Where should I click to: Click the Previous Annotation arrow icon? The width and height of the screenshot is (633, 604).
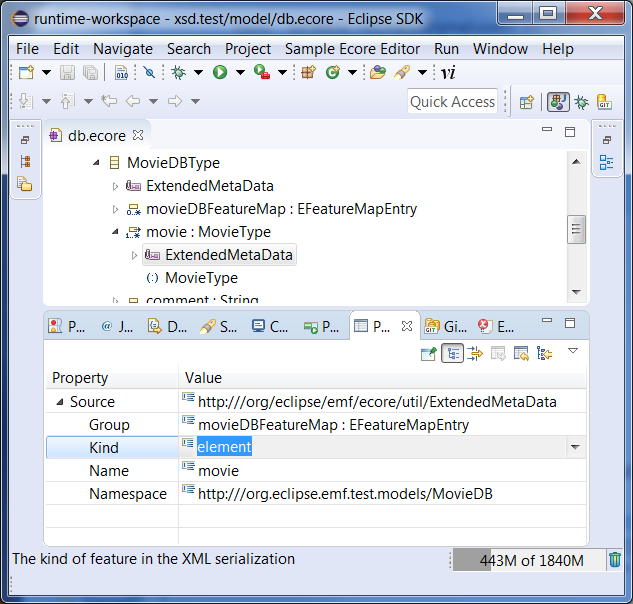tap(67, 101)
